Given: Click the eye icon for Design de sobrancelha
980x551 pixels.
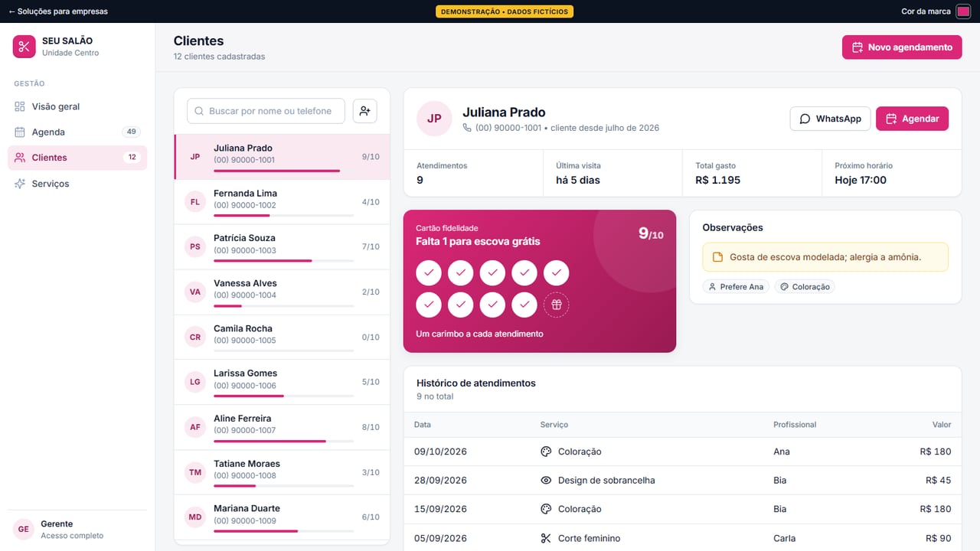Looking at the screenshot, I should 546,481.
